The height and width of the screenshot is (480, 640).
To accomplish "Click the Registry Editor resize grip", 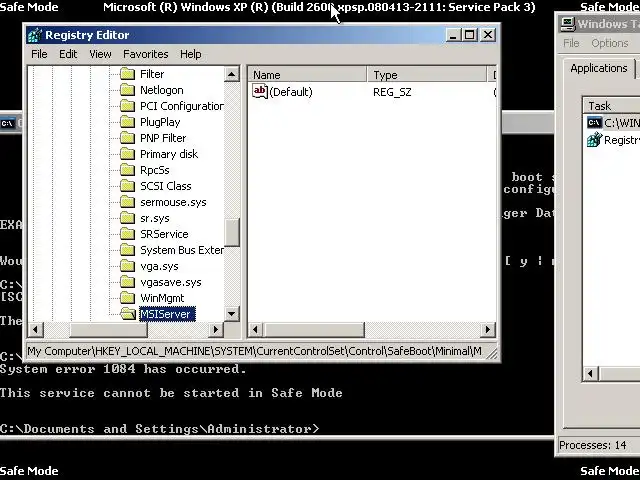I will (x=493, y=353).
